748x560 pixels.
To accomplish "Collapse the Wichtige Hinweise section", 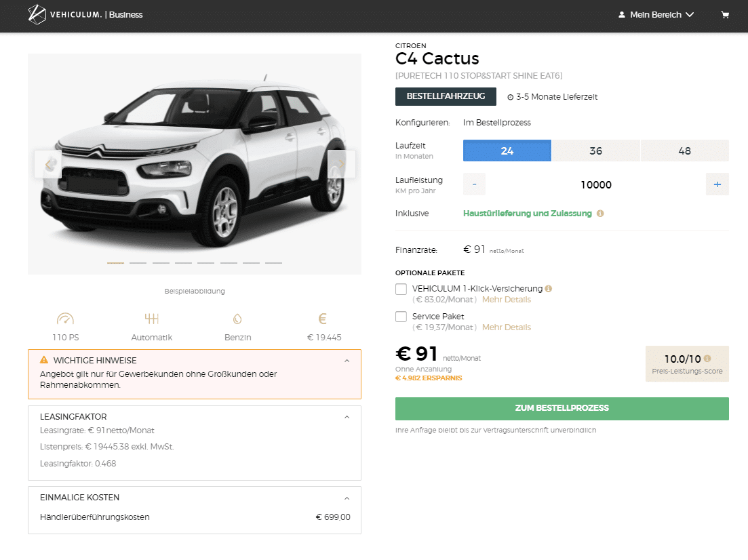I will [x=347, y=361].
